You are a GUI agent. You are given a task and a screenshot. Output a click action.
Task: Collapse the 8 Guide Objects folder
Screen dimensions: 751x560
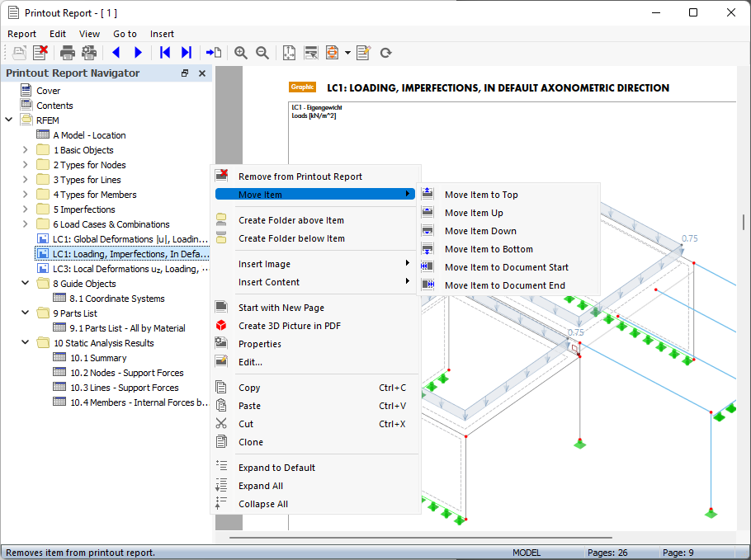pyautogui.click(x=26, y=284)
